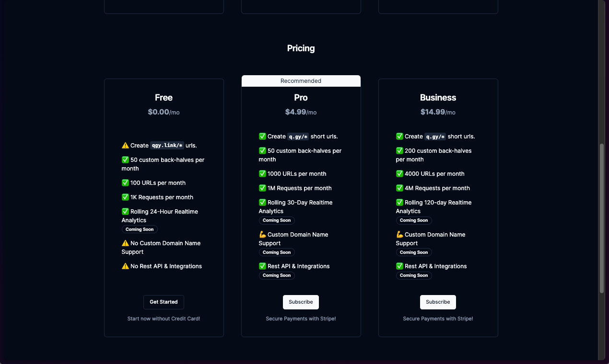The width and height of the screenshot is (609, 364).
Task: Click the Pricing heading
Action: tap(301, 48)
